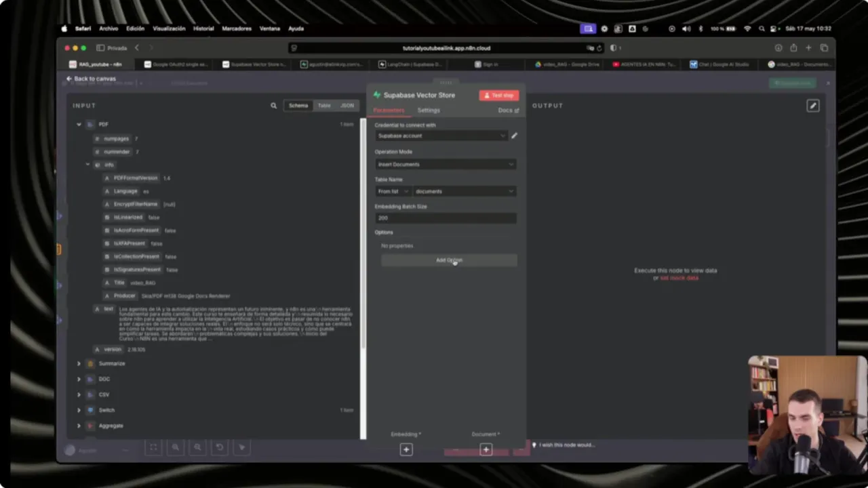Click the Switch node icon
The image size is (868, 488).
tap(91, 410)
